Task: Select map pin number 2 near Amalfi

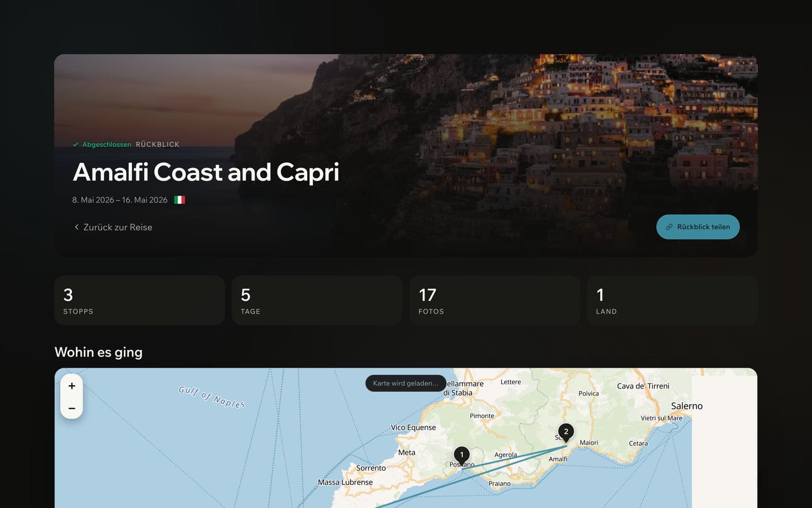Action: point(566,432)
